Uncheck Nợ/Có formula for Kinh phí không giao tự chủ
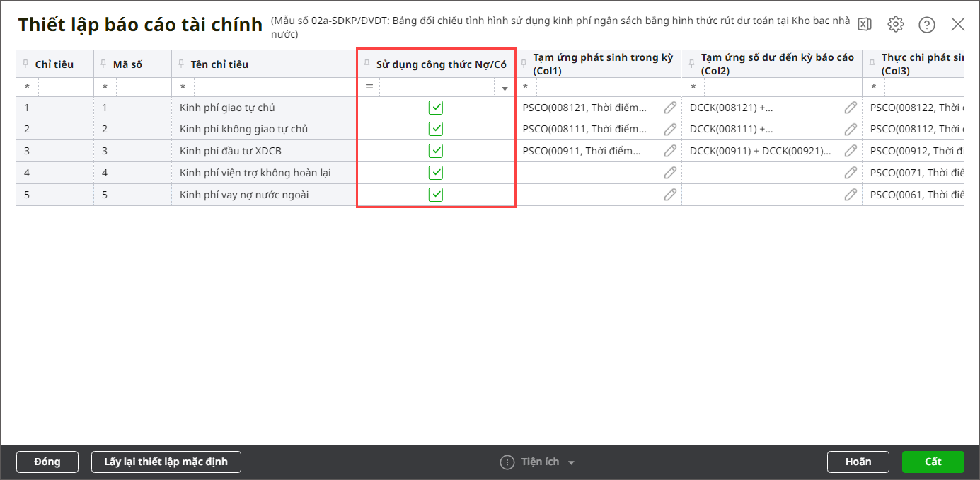 tap(436, 129)
